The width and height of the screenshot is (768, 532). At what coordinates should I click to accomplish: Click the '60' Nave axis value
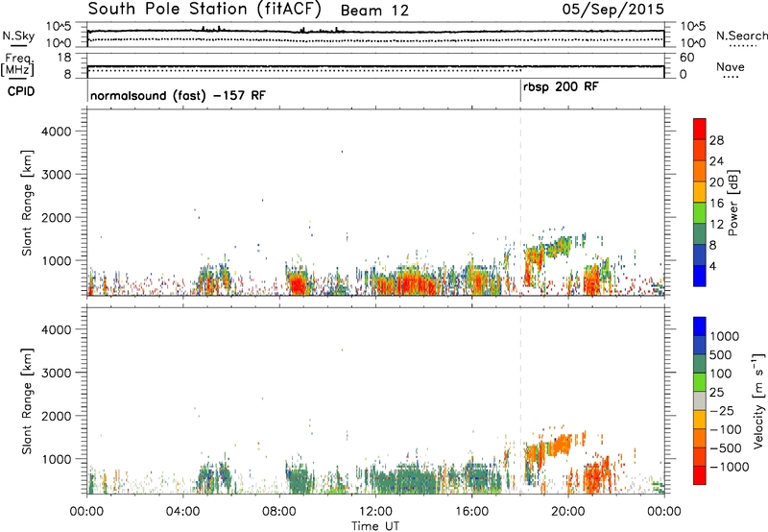(687, 58)
